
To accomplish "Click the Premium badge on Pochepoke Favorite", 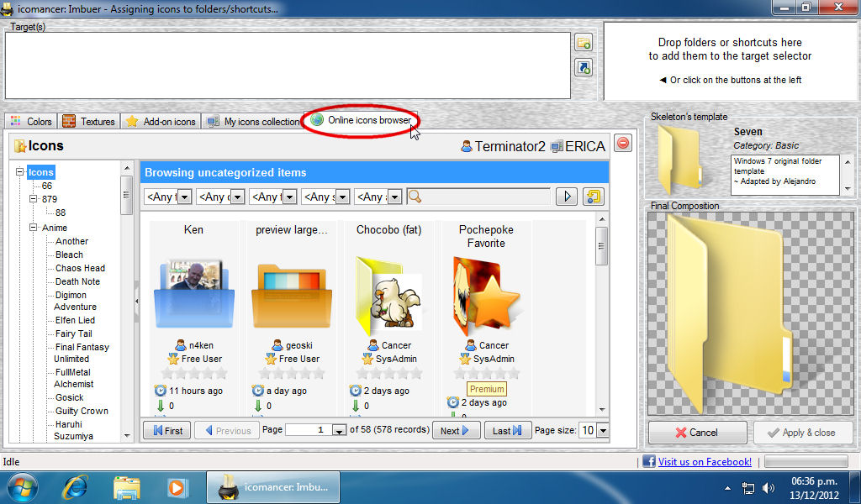I will coord(487,389).
